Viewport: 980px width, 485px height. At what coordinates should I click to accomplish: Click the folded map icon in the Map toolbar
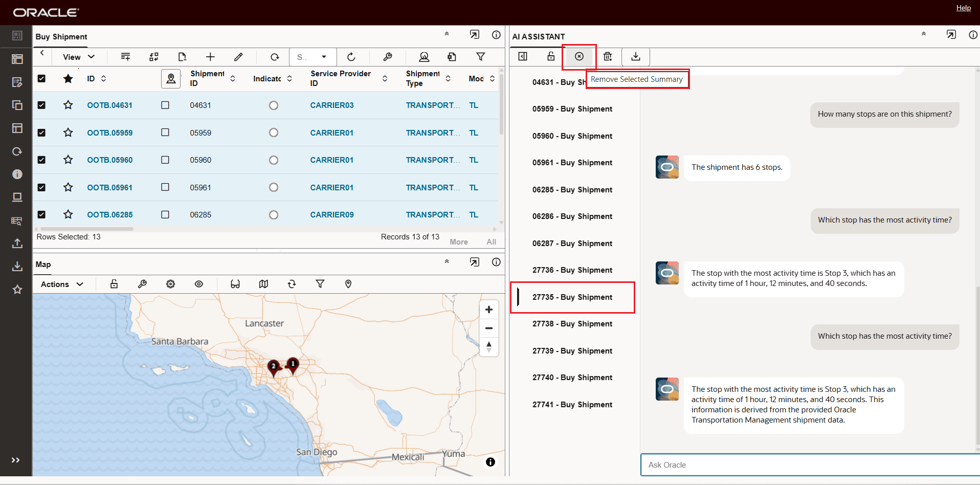click(x=263, y=284)
